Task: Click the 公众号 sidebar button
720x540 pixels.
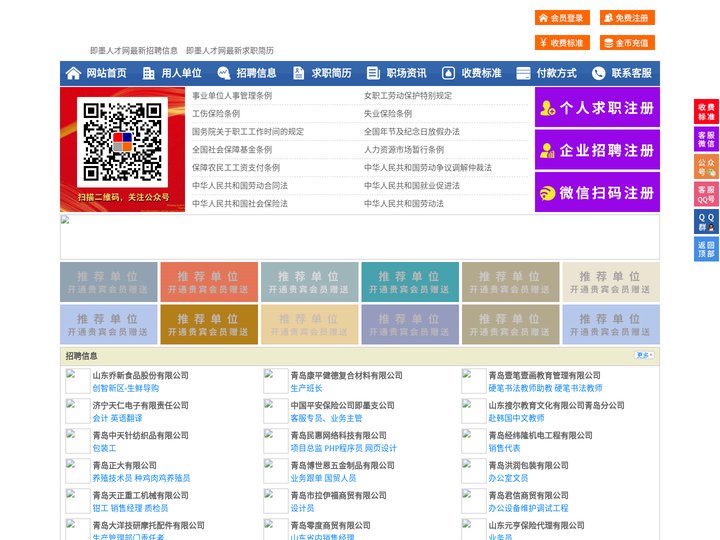Action: click(x=706, y=167)
